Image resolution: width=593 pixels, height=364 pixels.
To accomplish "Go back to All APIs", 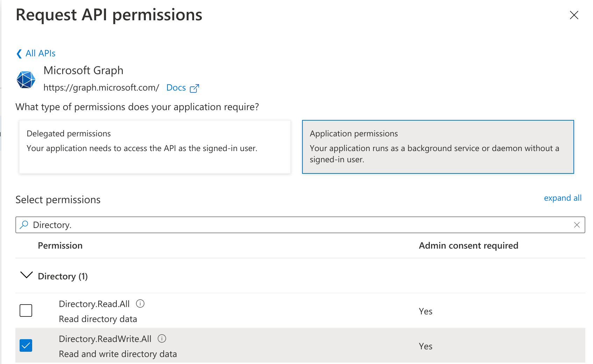I will (x=41, y=53).
